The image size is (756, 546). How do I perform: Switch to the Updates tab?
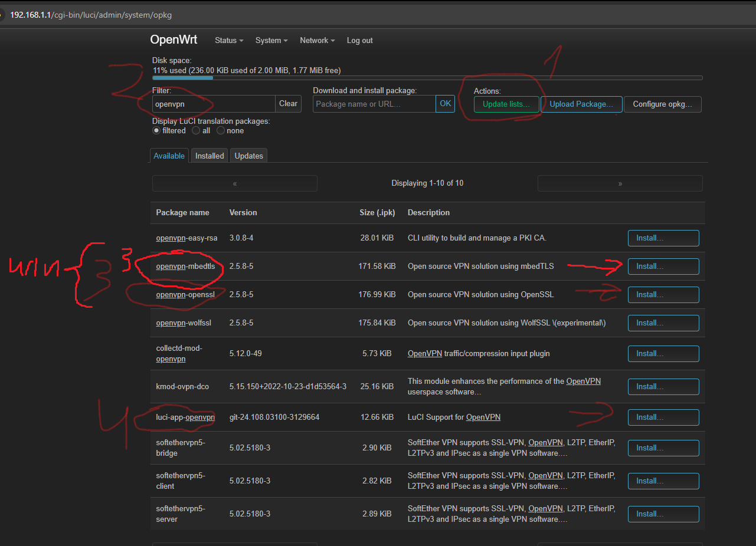(x=248, y=155)
